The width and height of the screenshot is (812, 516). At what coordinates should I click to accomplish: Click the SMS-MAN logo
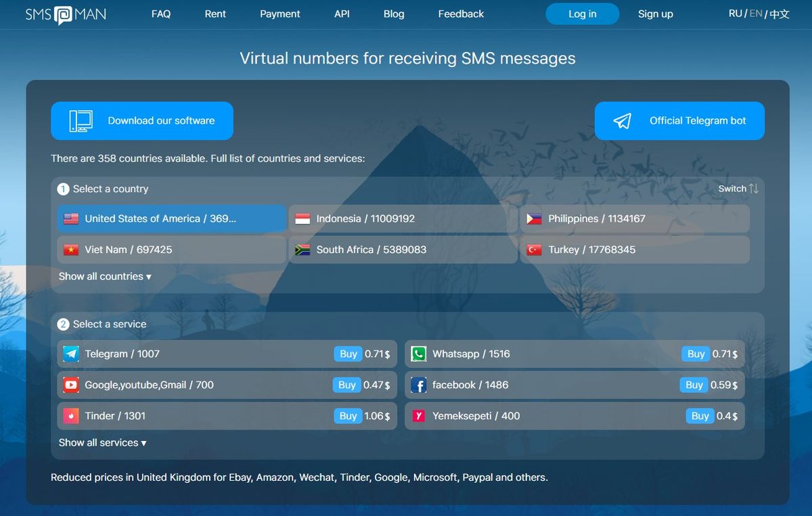[65, 14]
